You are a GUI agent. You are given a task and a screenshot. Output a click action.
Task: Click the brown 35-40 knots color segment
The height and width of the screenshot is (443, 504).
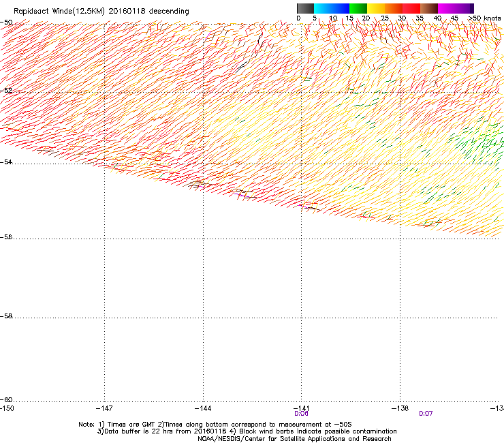(x=429, y=8)
